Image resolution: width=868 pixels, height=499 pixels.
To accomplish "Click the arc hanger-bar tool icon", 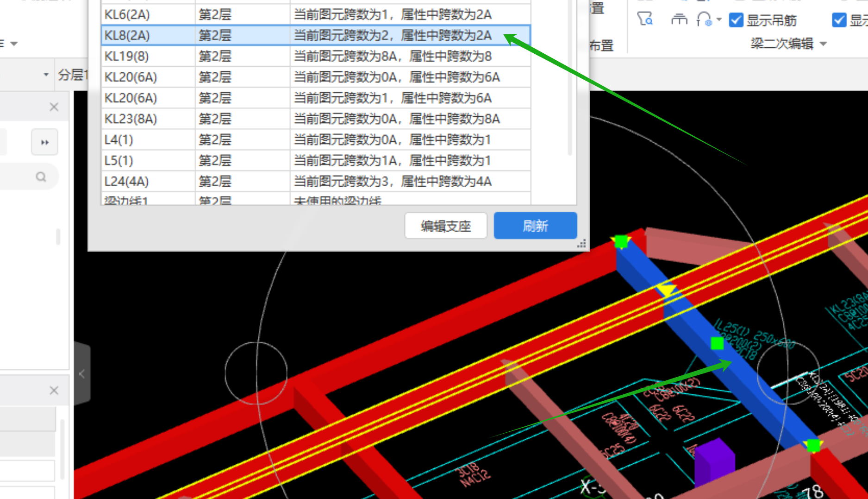I will 704,19.
